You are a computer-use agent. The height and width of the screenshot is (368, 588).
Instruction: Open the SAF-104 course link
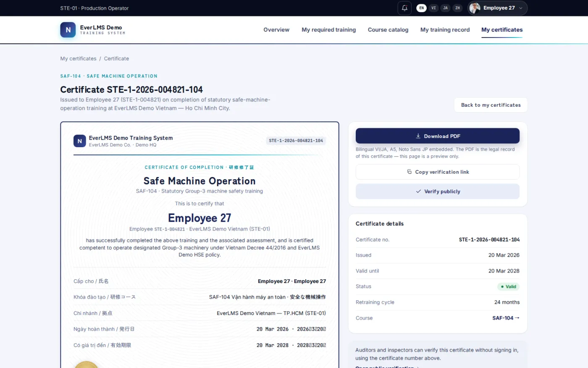(506, 318)
